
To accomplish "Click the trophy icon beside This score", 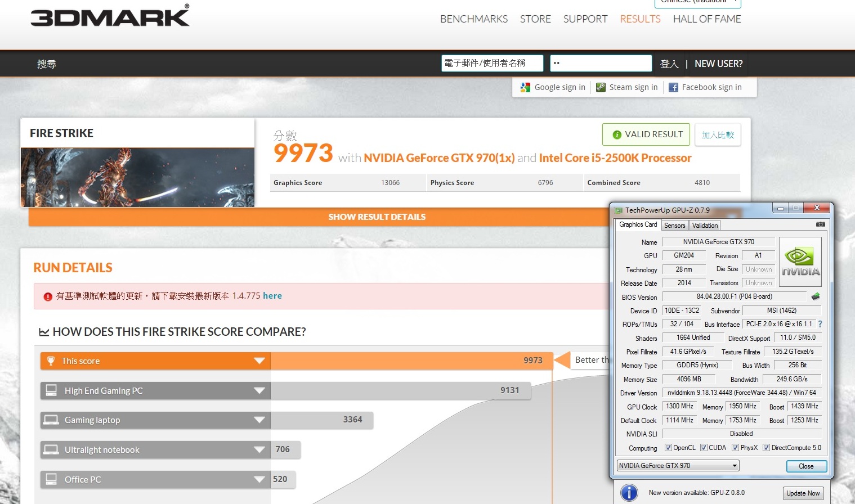I will [51, 361].
